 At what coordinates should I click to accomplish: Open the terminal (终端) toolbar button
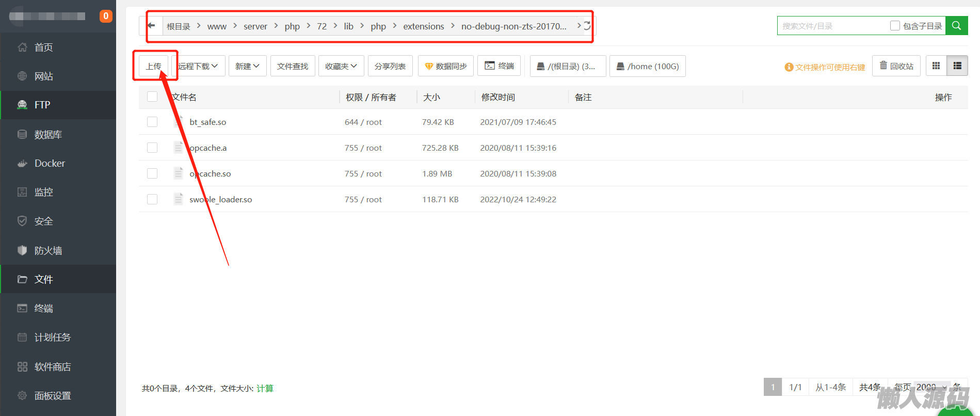(x=499, y=66)
